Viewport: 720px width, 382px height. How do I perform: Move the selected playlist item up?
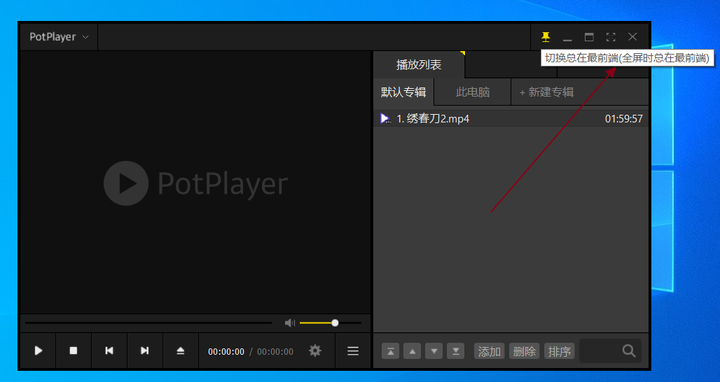[x=412, y=351]
